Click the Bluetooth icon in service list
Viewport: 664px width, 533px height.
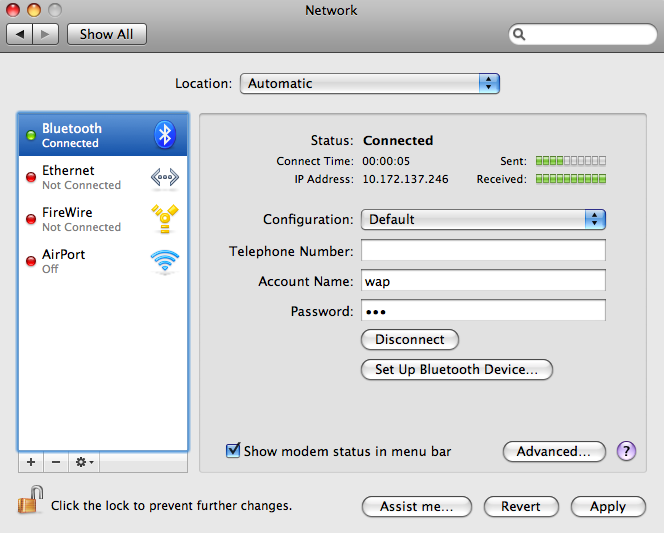[165, 135]
